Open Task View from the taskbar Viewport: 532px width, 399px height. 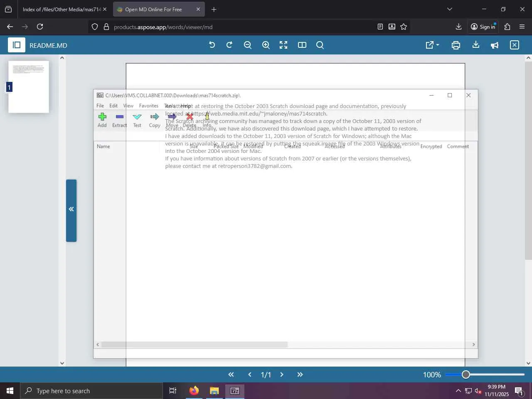[x=172, y=391]
